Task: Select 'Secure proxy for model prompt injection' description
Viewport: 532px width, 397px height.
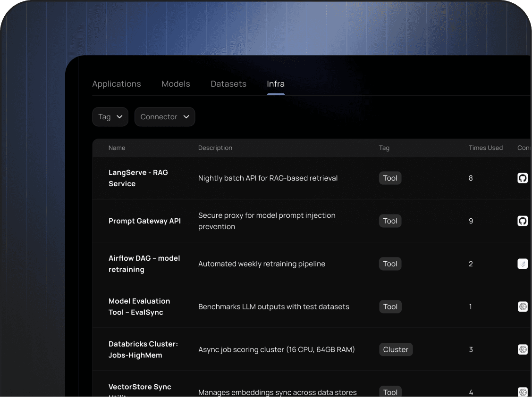Action: pos(267,221)
